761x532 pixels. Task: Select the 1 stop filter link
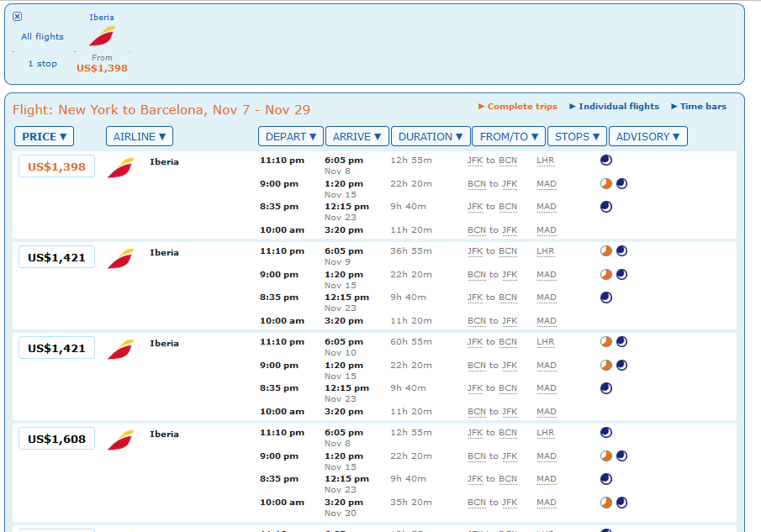tap(43, 64)
